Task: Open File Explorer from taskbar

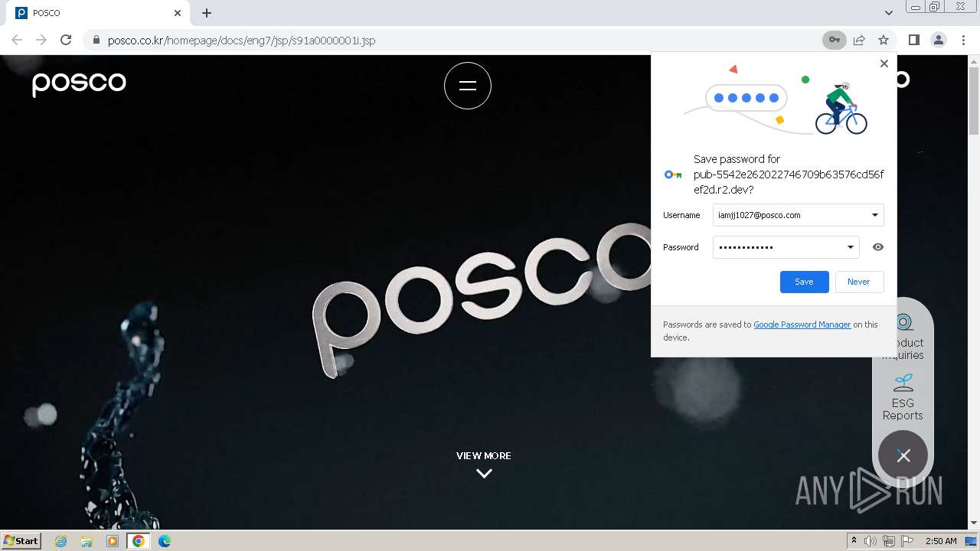Action: coord(87,541)
